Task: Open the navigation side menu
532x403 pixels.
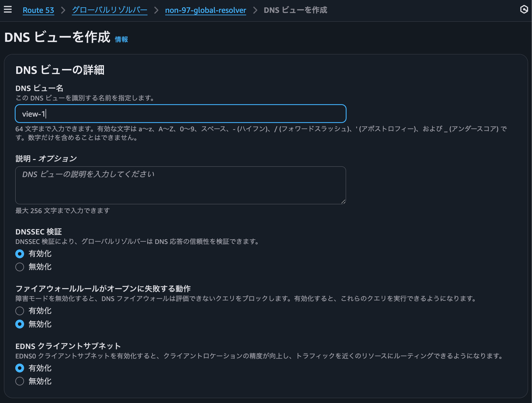Action: (7, 9)
